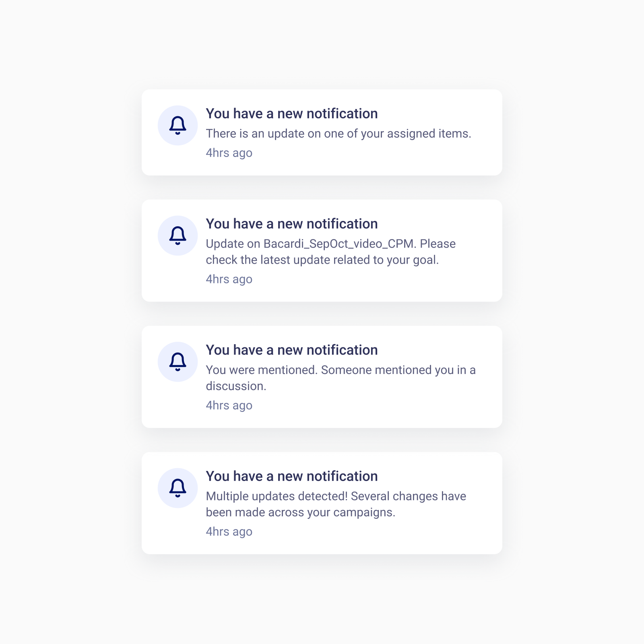Click the bell icon on the multiple updates notification
This screenshot has height=644, width=644.
pyautogui.click(x=178, y=488)
